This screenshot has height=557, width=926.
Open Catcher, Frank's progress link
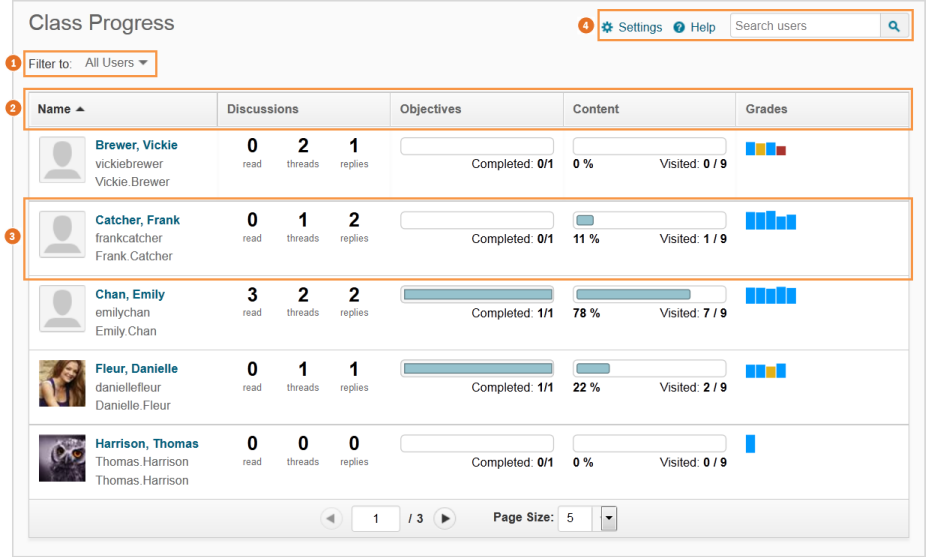pyautogui.click(x=137, y=220)
